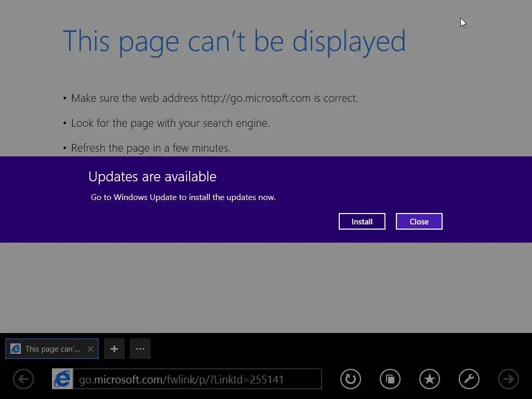Click 'Refresh the page in a few minutes' text
Viewport: 532px width, 399px height.
click(x=151, y=148)
